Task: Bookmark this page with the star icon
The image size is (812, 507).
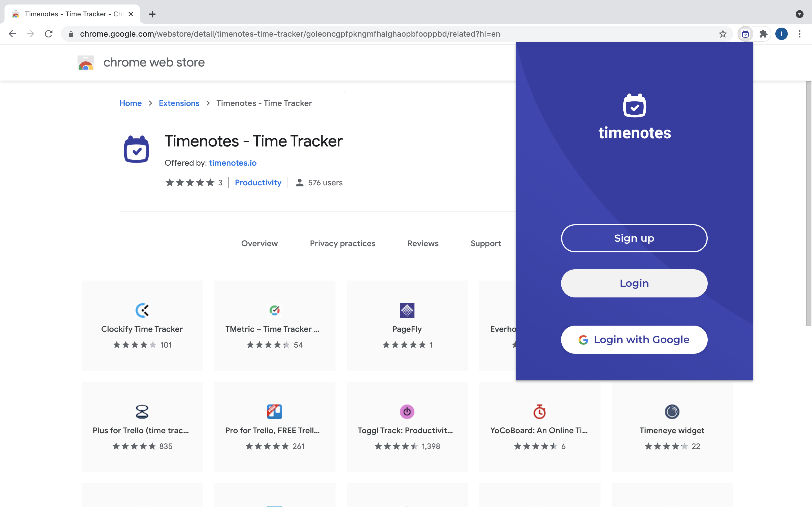Action: [x=722, y=34]
